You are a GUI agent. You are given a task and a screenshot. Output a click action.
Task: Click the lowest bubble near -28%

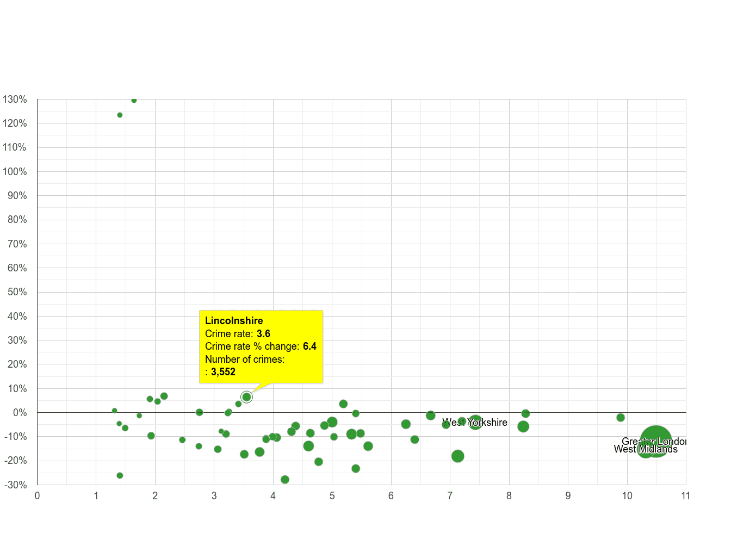pyautogui.click(x=285, y=480)
